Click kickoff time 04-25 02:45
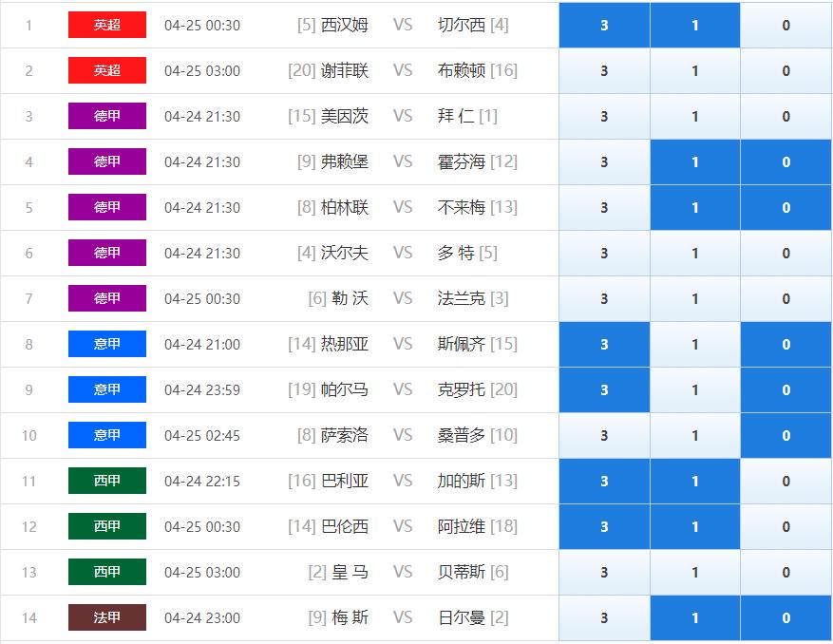 [x=202, y=436]
